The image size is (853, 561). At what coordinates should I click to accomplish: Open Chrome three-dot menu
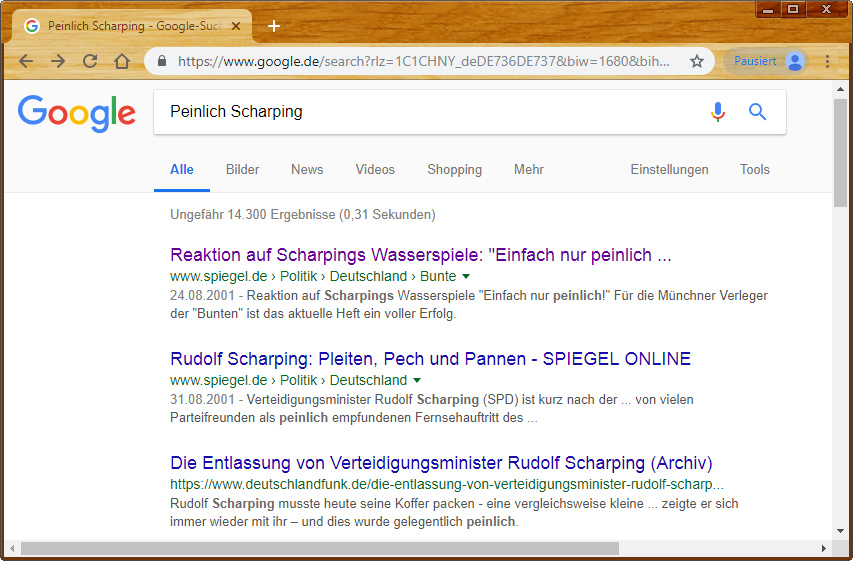(828, 61)
